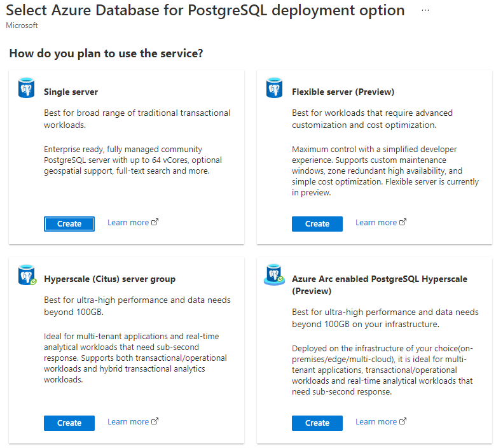Click text 'beyond 100GB on your infrastructure.'

(x=366, y=324)
